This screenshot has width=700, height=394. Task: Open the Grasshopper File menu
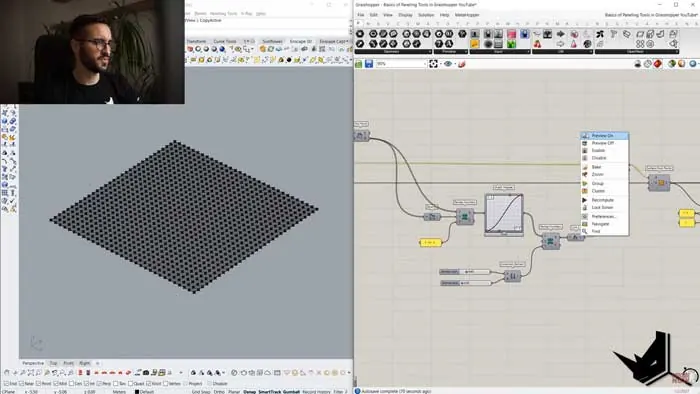(x=360, y=15)
